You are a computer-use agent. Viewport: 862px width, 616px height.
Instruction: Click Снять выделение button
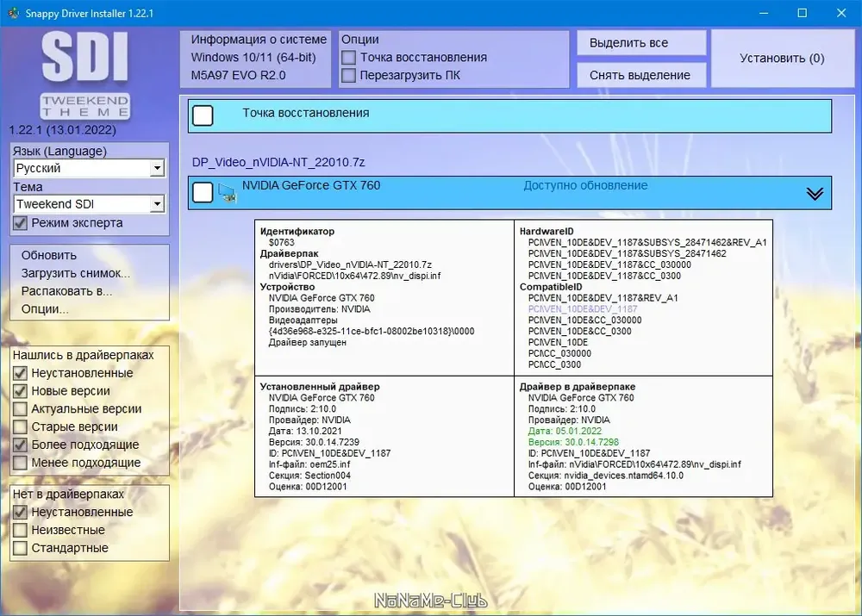[641, 75]
